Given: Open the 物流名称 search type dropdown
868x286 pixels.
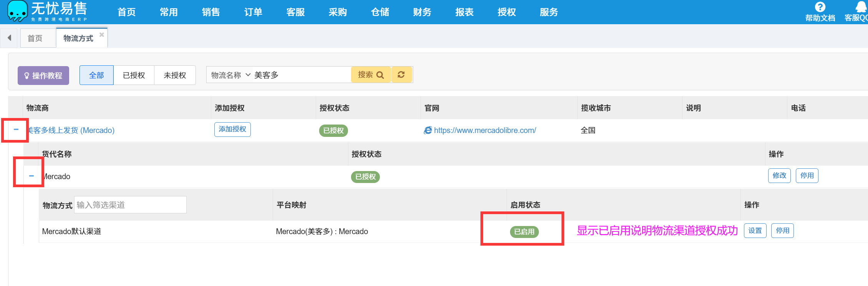Looking at the screenshot, I should tap(230, 75).
